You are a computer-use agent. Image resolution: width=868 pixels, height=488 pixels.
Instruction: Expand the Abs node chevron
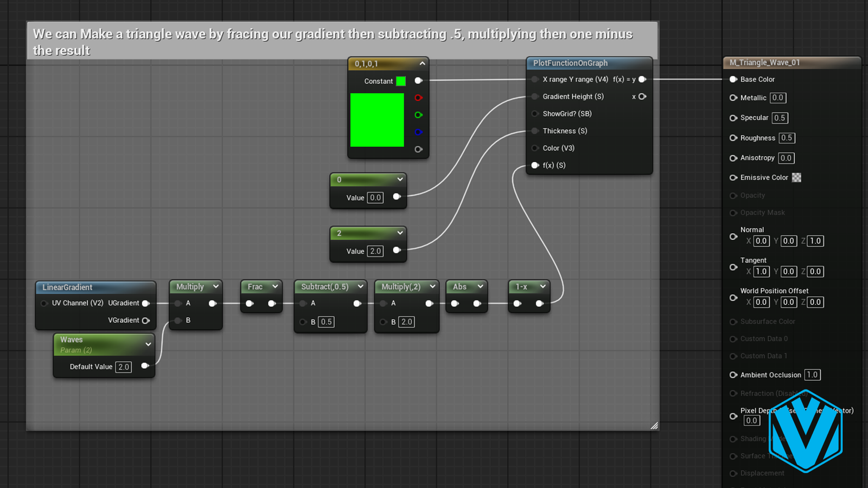coord(480,286)
